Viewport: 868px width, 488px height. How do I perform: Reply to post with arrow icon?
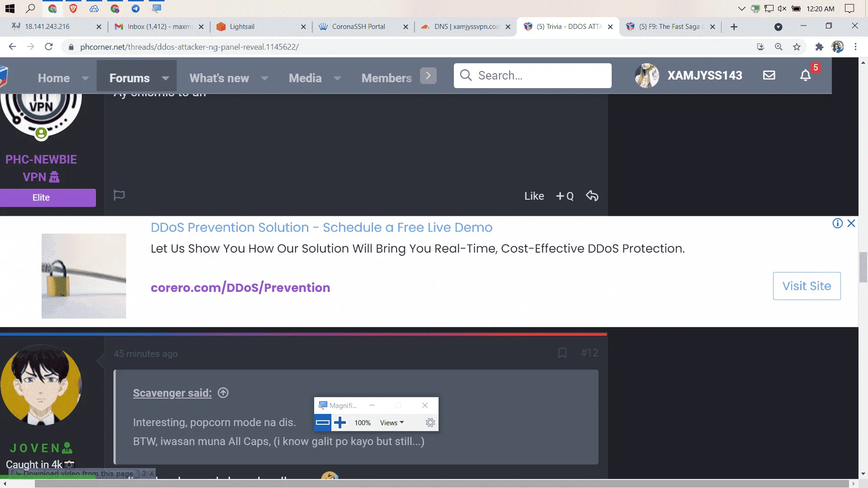(x=592, y=196)
